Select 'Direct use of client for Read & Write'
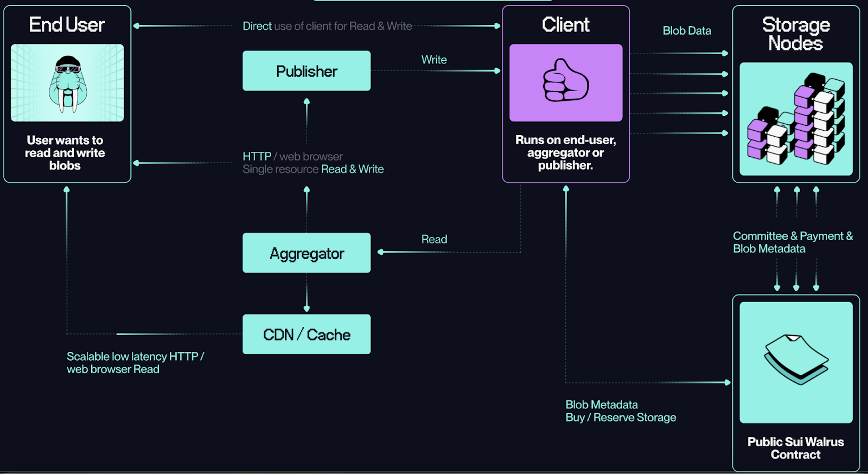This screenshot has height=474, width=868. 327,26
